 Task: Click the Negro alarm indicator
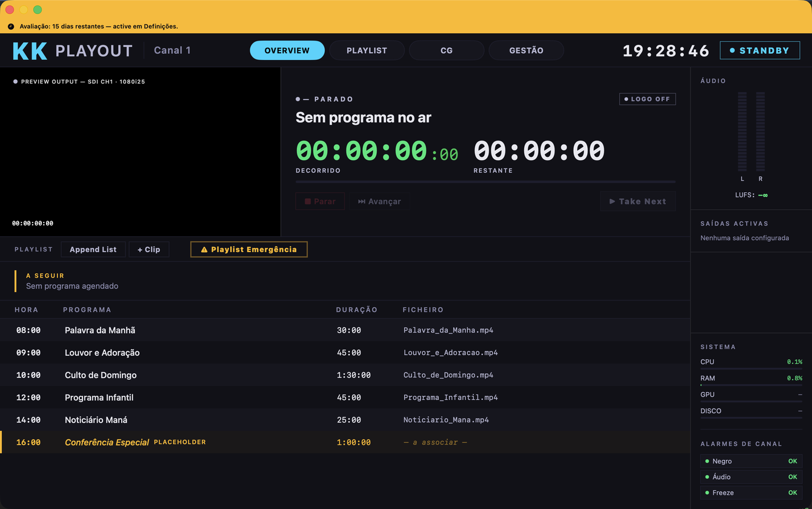click(751, 461)
